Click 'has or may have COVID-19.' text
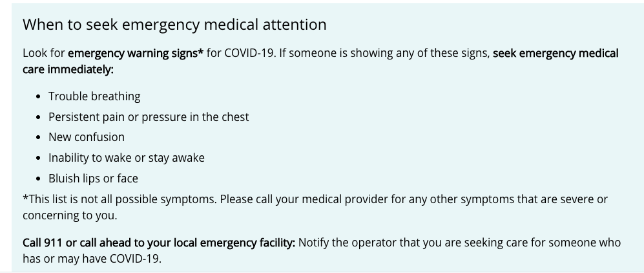 (x=92, y=259)
